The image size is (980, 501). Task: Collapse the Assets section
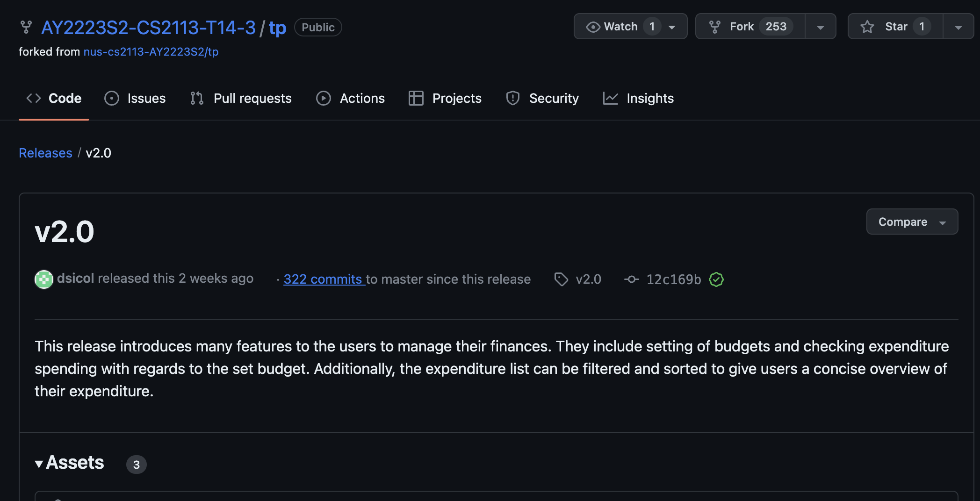click(69, 463)
